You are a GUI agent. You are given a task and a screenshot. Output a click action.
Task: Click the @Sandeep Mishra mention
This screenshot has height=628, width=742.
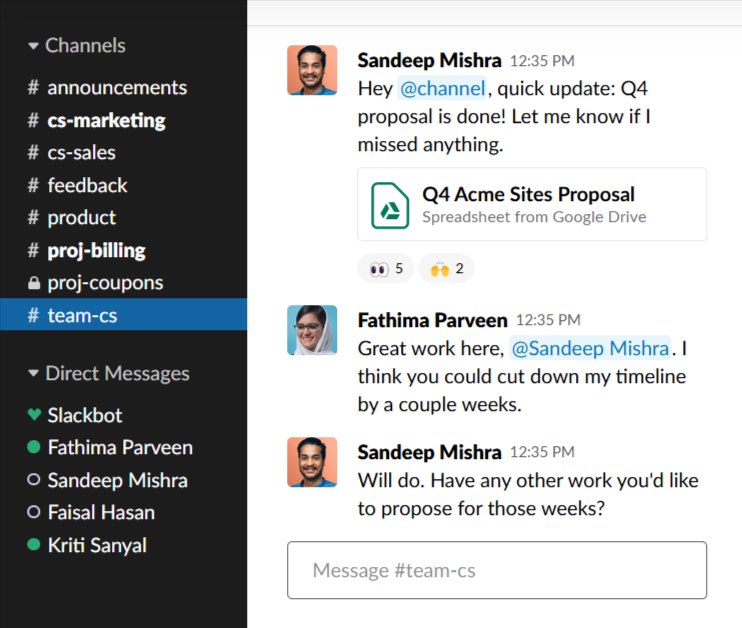(590, 348)
